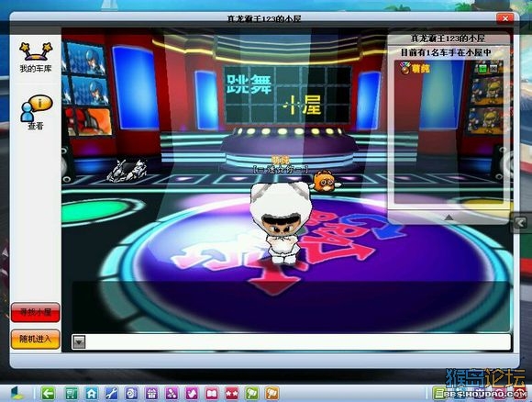Click the red 寻找小屋 button

[35, 312]
